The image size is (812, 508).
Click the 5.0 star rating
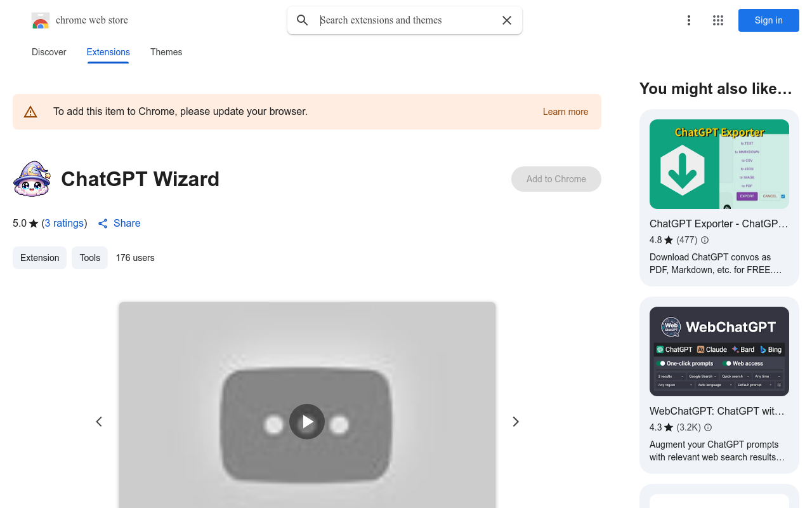(x=25, y=223)
